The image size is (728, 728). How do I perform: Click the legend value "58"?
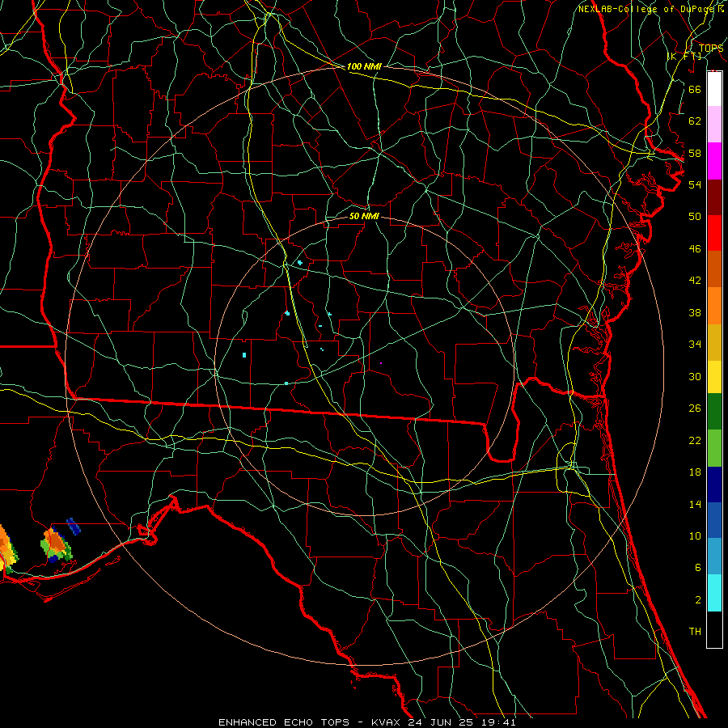coord(695,153)
